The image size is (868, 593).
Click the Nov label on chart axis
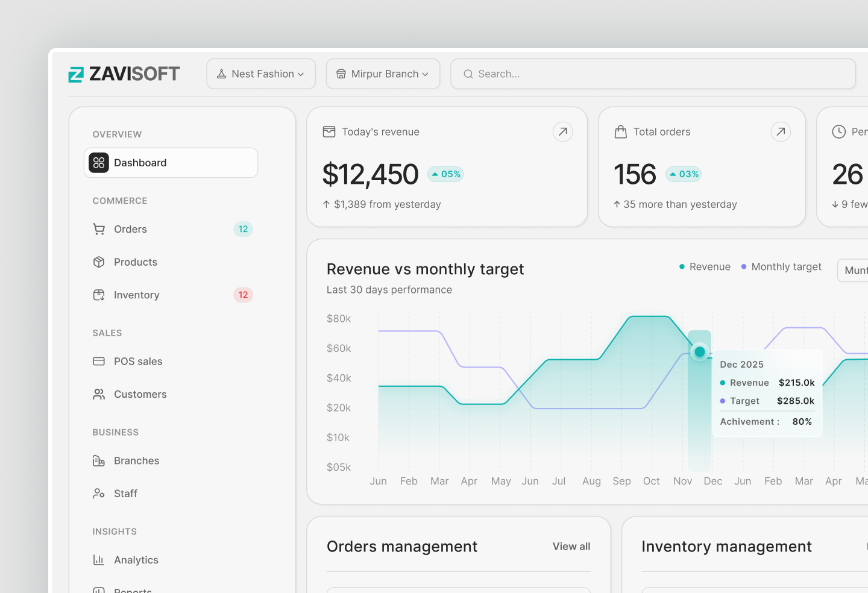click(682, 481)
